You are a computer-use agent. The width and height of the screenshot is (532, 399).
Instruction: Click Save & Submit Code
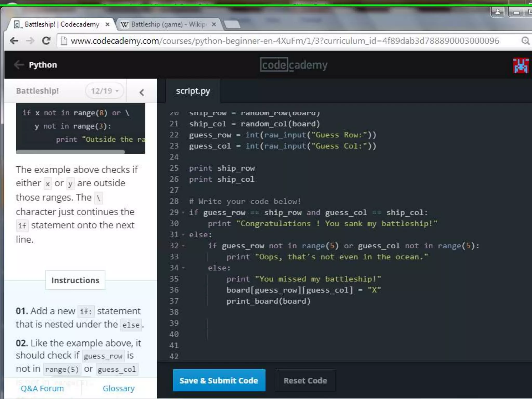pos(219,381)
